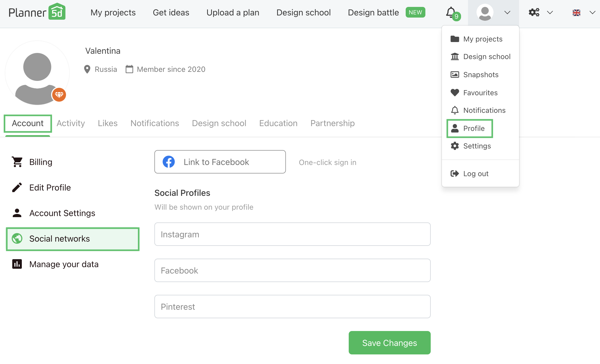
Task: Click the notification bell icon
Action: tap(451, 12)
